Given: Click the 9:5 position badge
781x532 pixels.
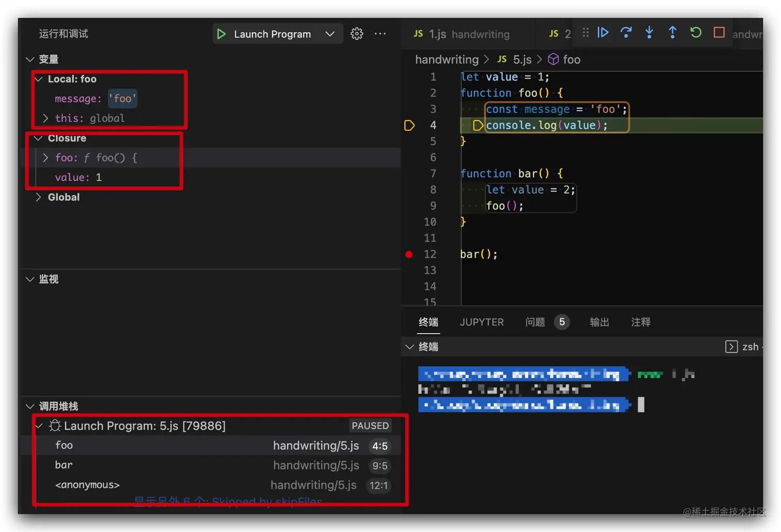Looking at the screenshot, I should click(380, 466).
